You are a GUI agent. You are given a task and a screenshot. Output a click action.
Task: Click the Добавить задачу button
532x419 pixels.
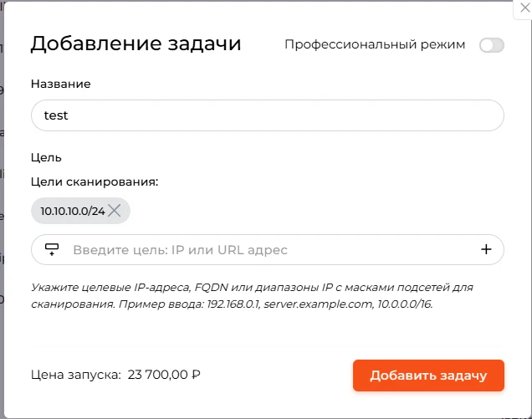coord(428,376)
